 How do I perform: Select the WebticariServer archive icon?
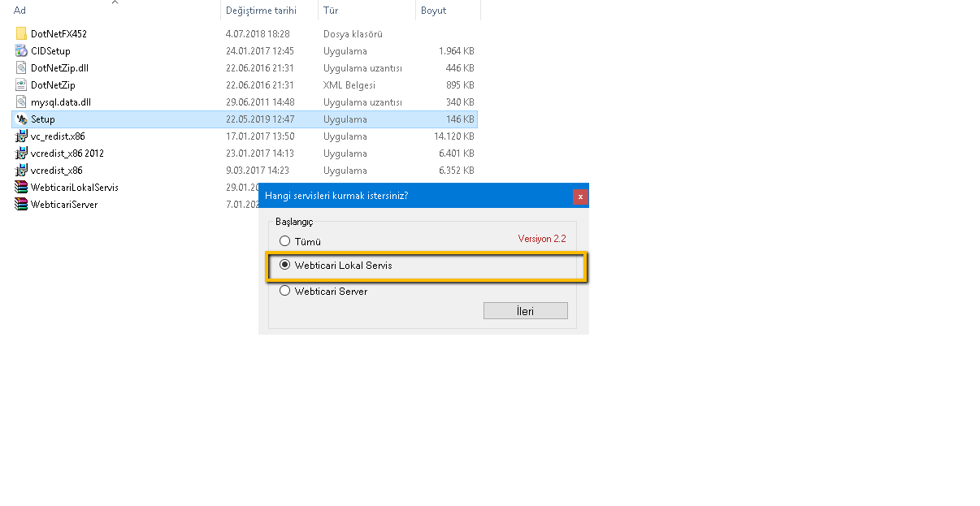[21, 205]
